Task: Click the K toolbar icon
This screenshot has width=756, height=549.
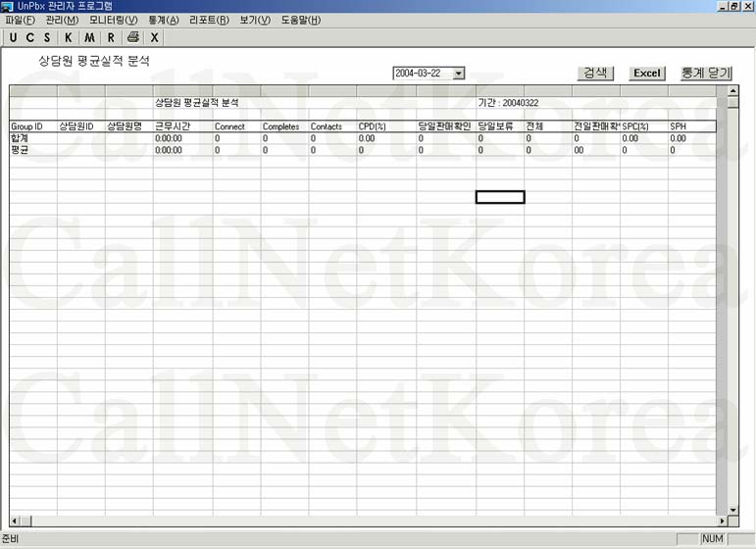Action: [x=68, y=38]
